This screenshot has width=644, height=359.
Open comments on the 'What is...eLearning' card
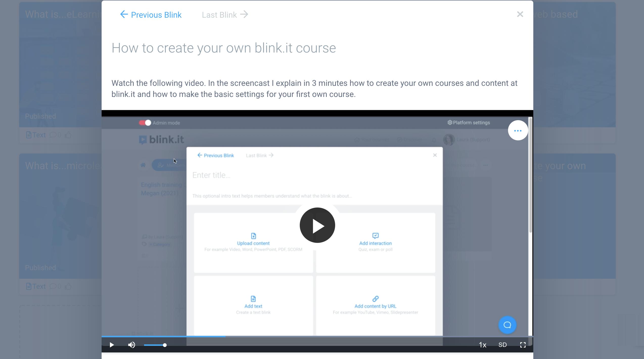point(55,135)
